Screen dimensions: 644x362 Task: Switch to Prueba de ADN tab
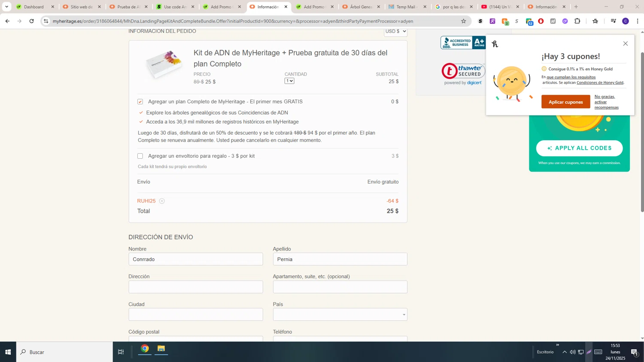(128, 7)
